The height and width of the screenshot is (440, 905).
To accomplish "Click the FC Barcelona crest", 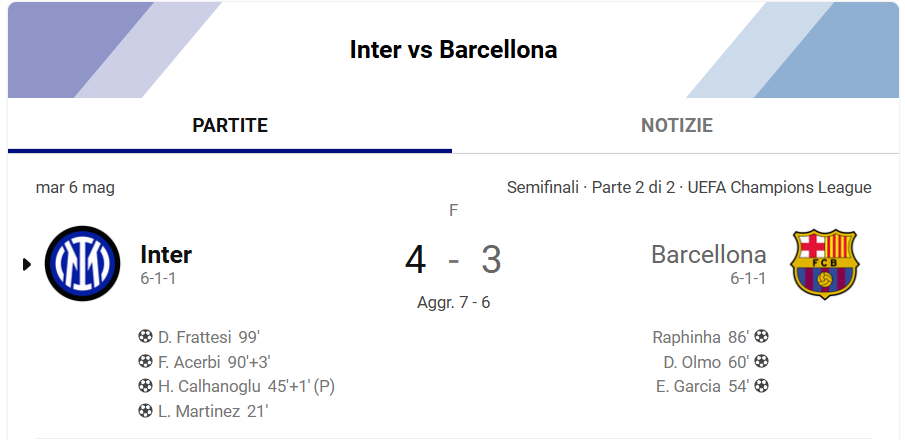I will 825,264.
